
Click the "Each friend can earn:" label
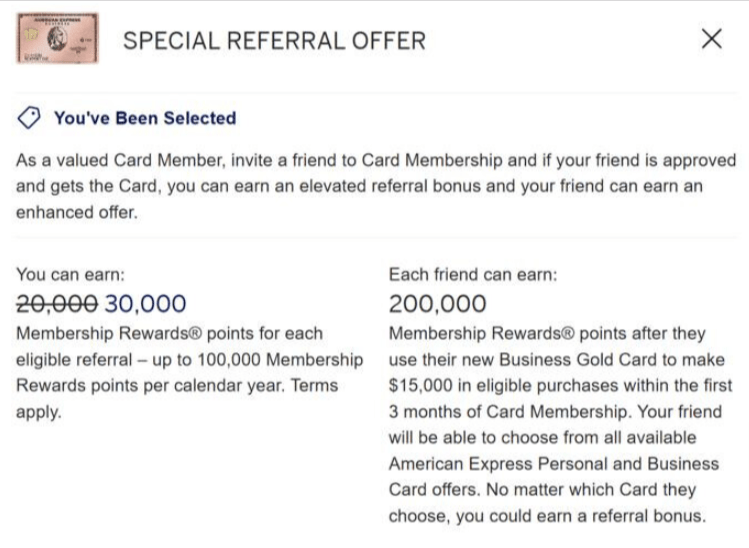click(472, 273)
